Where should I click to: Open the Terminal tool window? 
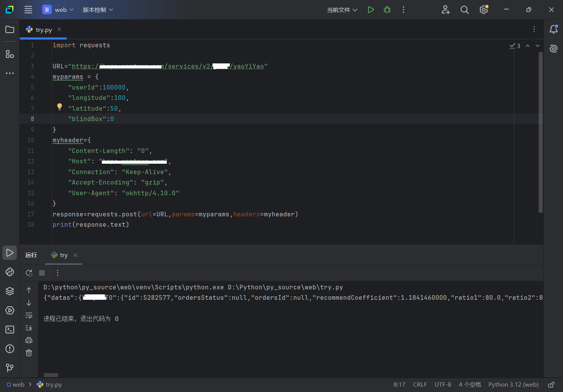pyautogui.click(x=10, y=330)
